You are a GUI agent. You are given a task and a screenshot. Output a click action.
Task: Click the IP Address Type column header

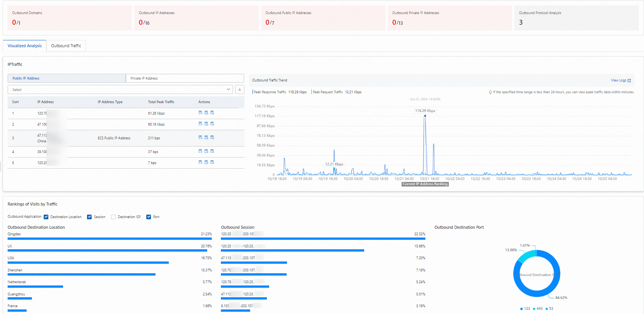110,102
